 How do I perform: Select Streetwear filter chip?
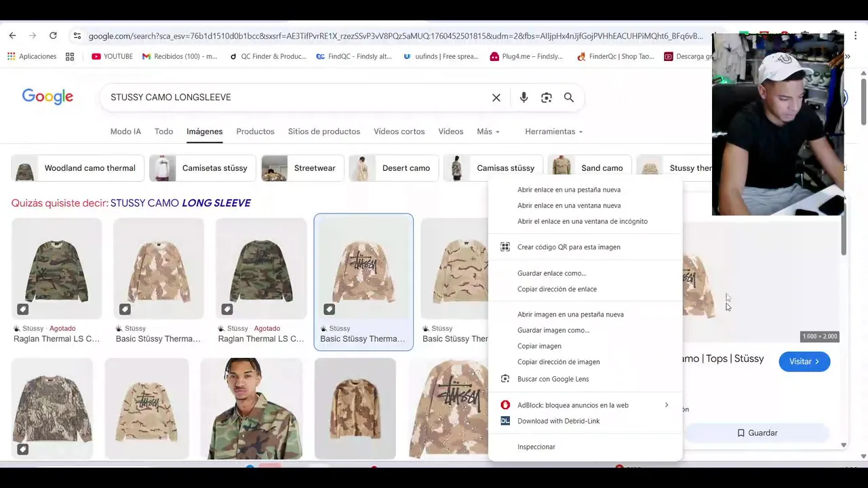[302, 168]
